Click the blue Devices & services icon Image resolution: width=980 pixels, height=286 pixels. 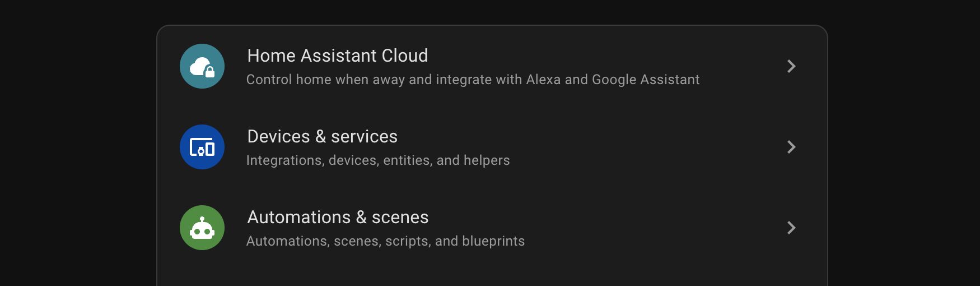coord(202,147)
